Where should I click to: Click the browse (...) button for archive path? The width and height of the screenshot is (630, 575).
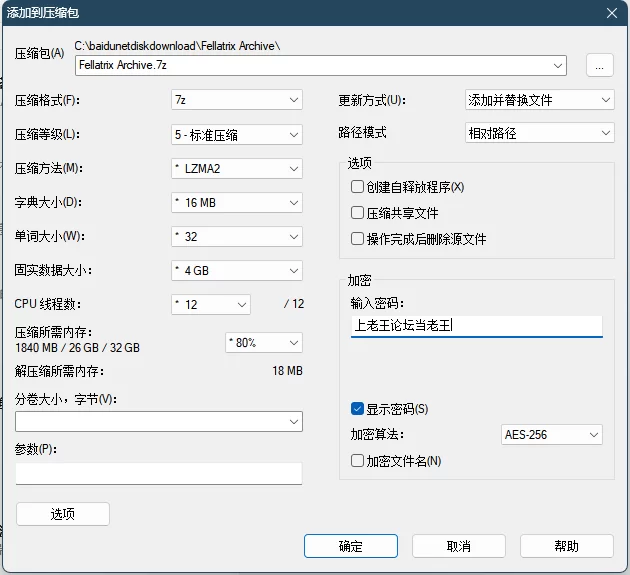599,65
